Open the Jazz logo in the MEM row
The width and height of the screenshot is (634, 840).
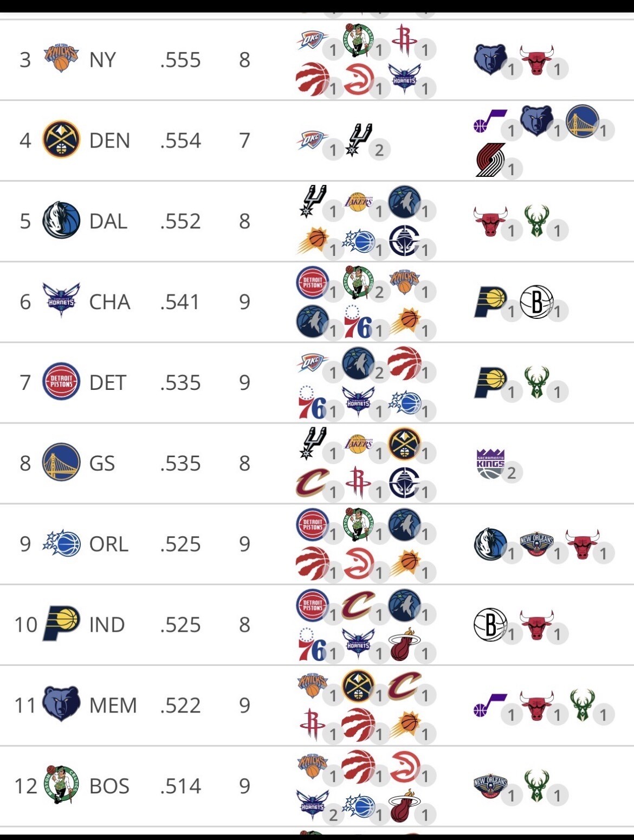(489, 704)
